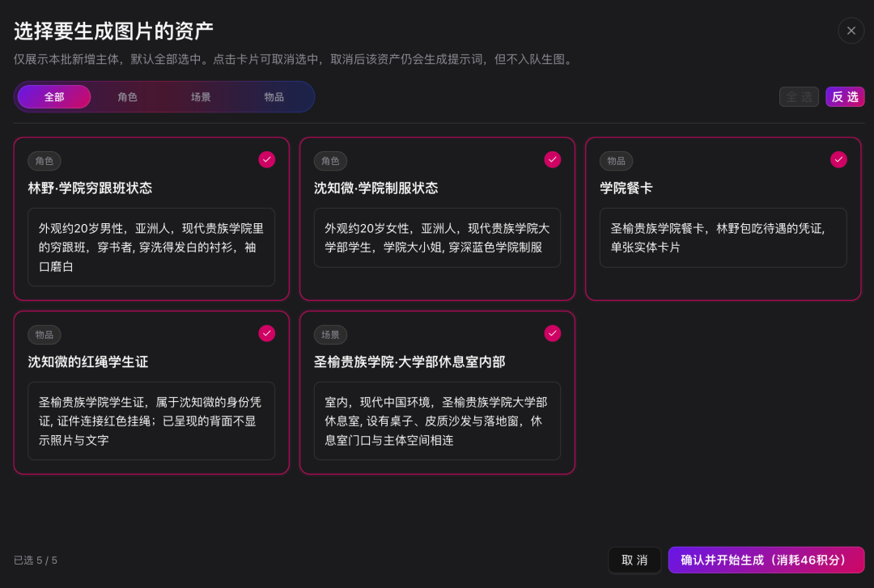Close the asset selection dialog with X
This screenshot has height=588, width=874.
click(x=851, y=31)
